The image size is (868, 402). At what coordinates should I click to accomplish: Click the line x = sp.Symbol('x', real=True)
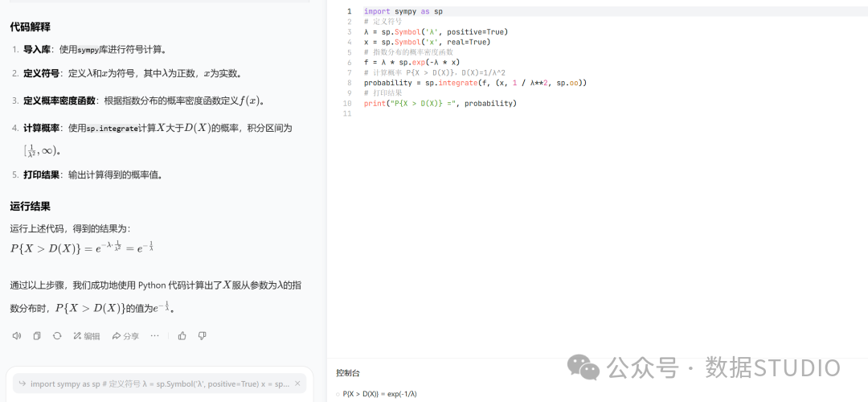point(427,42)
